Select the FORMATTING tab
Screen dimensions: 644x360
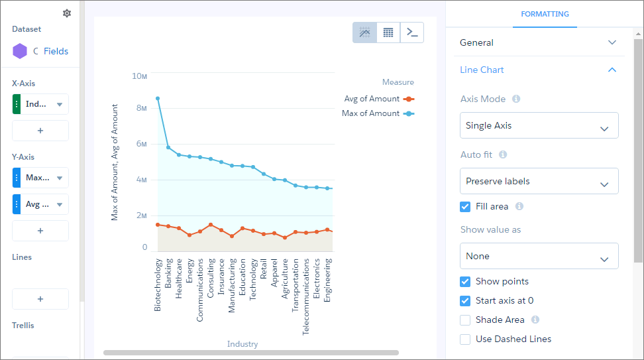coord(545,14)
